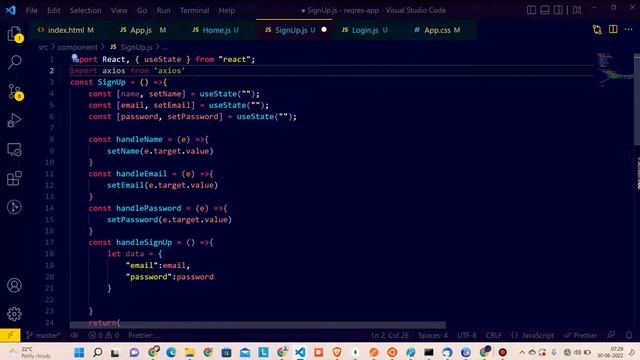Change encoding via UTF-8
Screen dimensions: 640x360
(x=467, y=336)
